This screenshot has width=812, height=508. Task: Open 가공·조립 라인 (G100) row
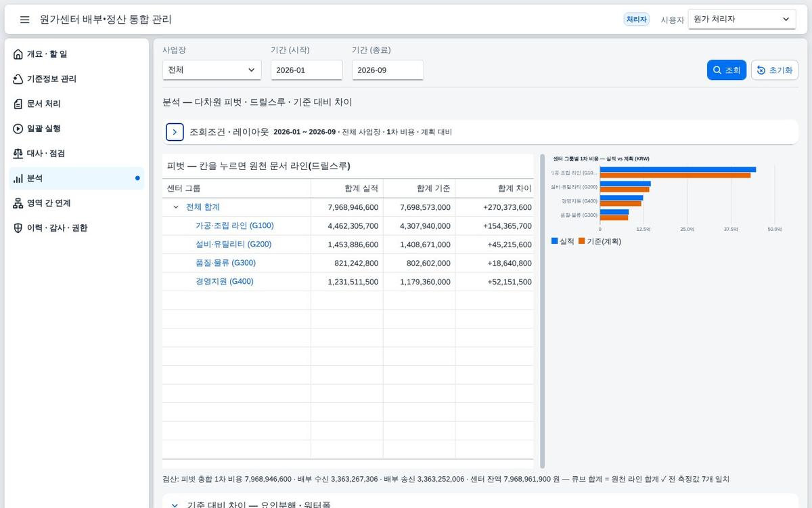[x=235, y=226]
